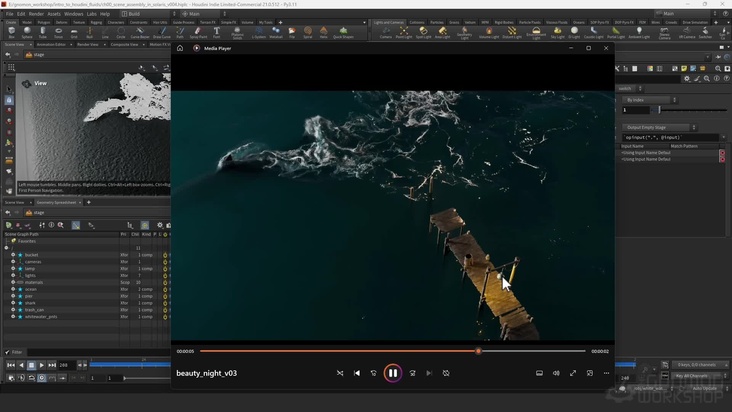Open Media Player volume control
This screenshot has height=412, width=732.
tap(556, 373)
